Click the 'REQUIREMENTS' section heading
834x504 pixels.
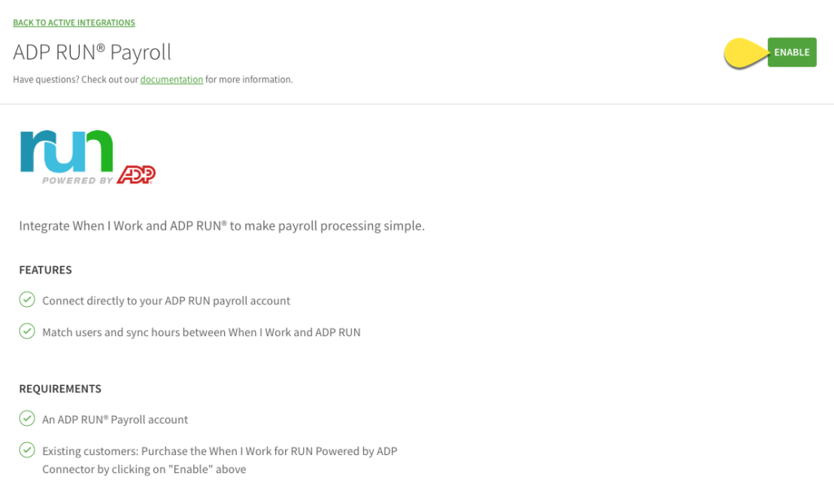click(60, 388)
